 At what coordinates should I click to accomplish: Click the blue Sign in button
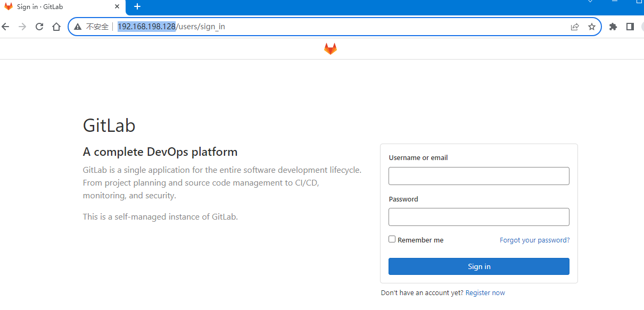[479, 266]
